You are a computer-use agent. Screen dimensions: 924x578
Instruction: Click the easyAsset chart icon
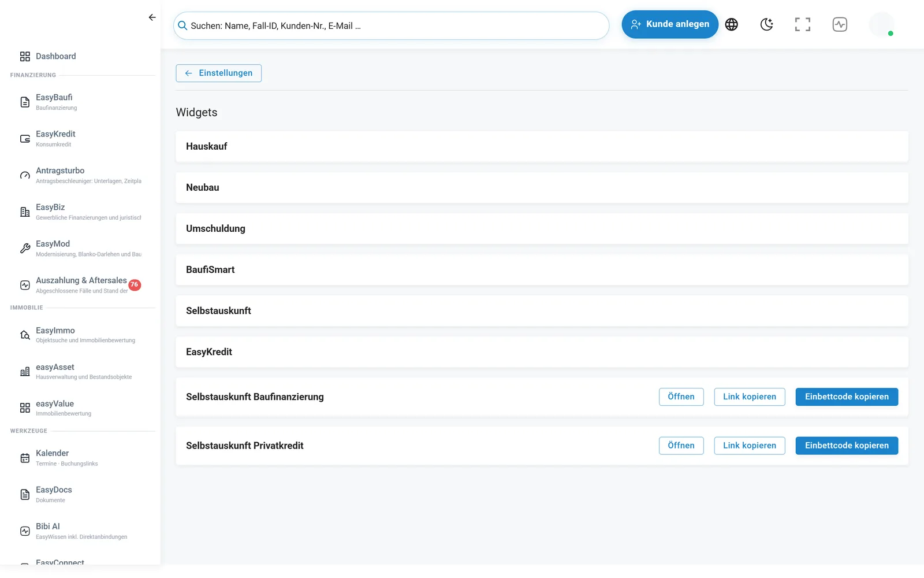25,372
